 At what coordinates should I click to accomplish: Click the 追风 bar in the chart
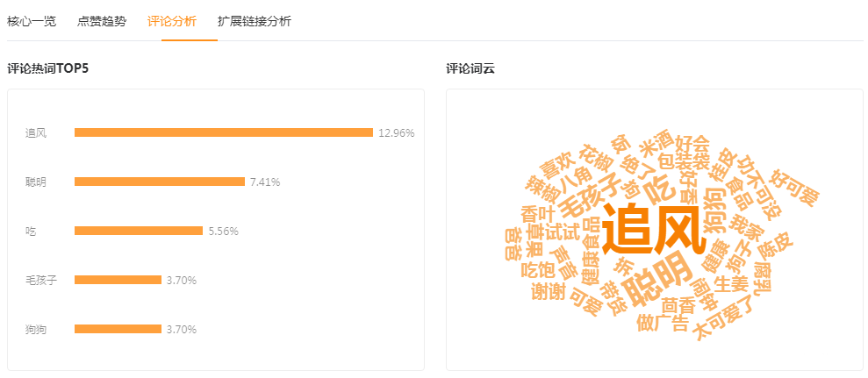tap(224, 132)
